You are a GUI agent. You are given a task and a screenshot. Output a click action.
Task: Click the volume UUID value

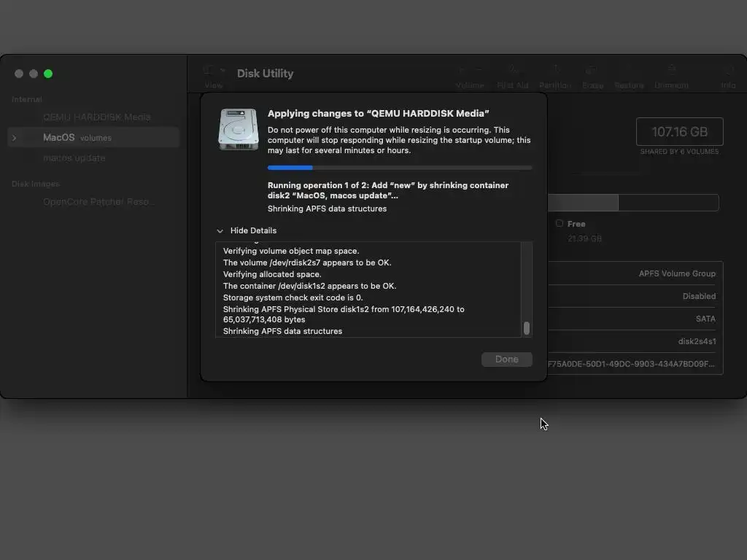point(631,364)
